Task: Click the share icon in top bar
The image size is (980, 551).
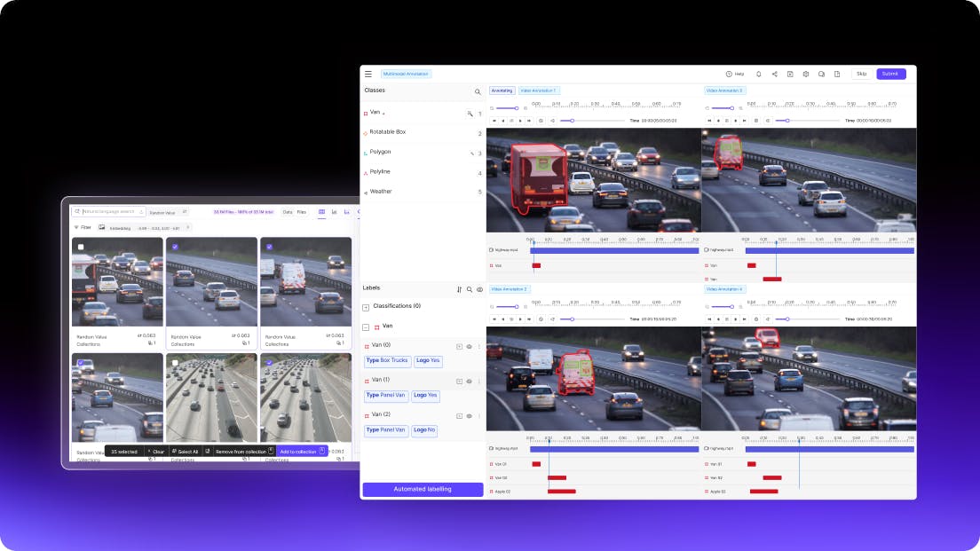Action: pos(774,74)
